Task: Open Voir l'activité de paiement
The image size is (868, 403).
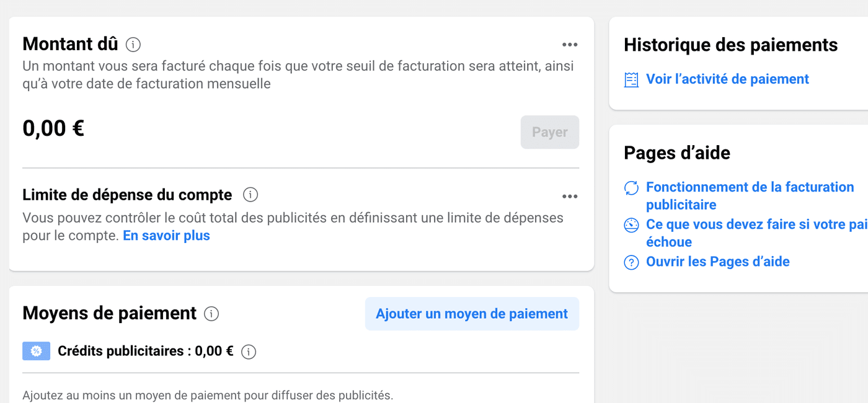Action: (x=727, y=79)
